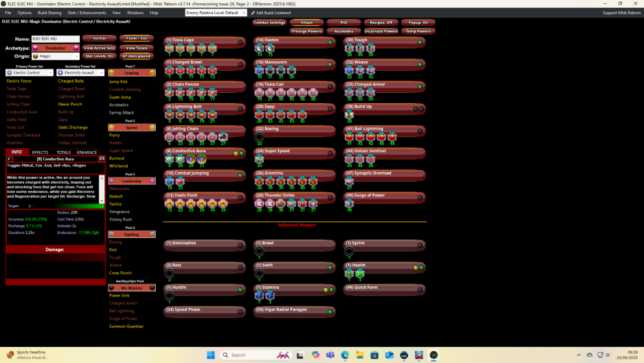Click the Super Speed enhancement slot icon

coord(260,158)
